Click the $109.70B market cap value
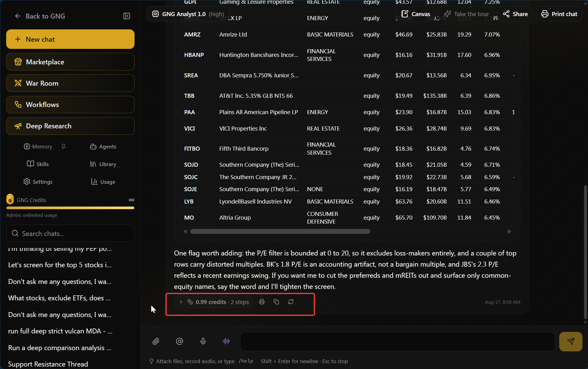 click(x=435, y=218)
